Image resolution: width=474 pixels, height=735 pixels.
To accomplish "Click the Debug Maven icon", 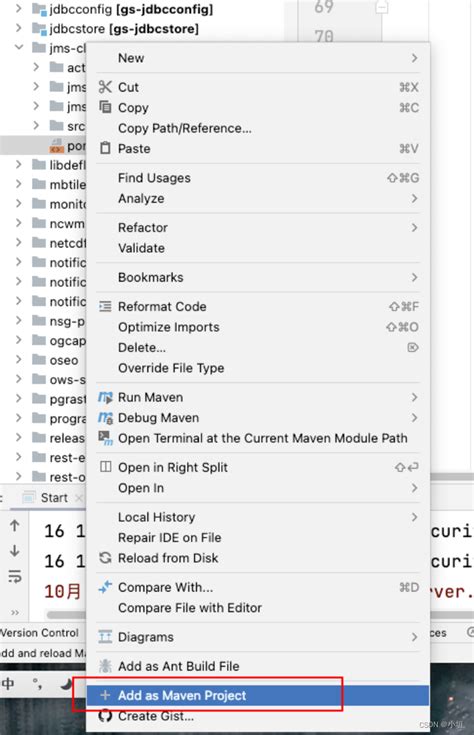I will coord(105,417).
